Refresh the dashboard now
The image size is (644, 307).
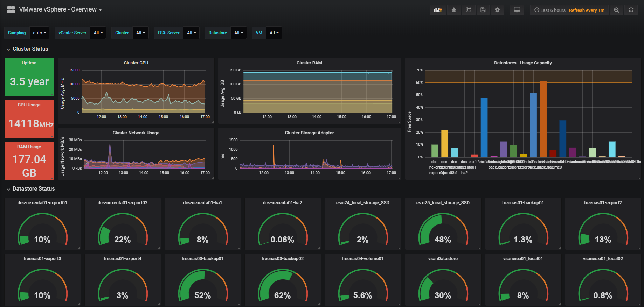pos(631,10)
